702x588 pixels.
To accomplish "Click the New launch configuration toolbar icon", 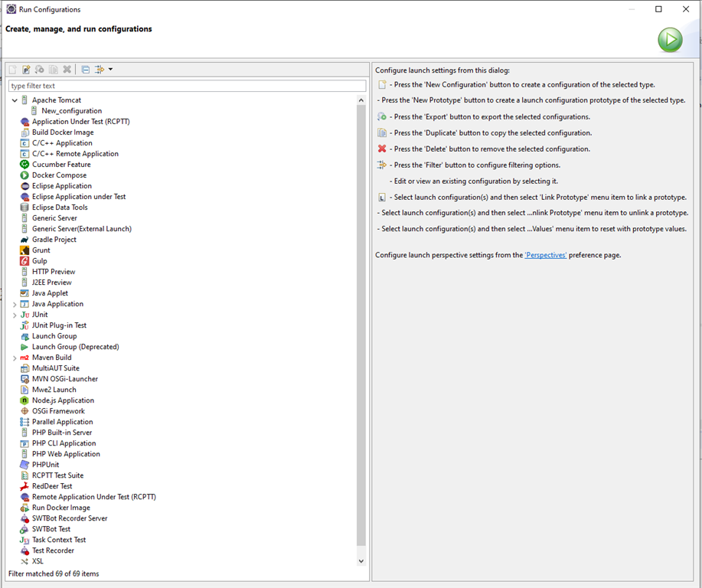I will pyautogui.click(x=13, y=70).
